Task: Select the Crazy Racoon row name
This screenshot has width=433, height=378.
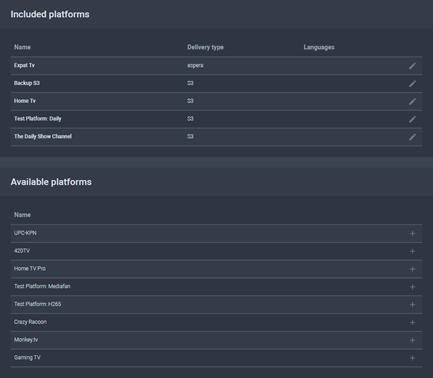Action: pyautogui.click(x=30, y=322)
